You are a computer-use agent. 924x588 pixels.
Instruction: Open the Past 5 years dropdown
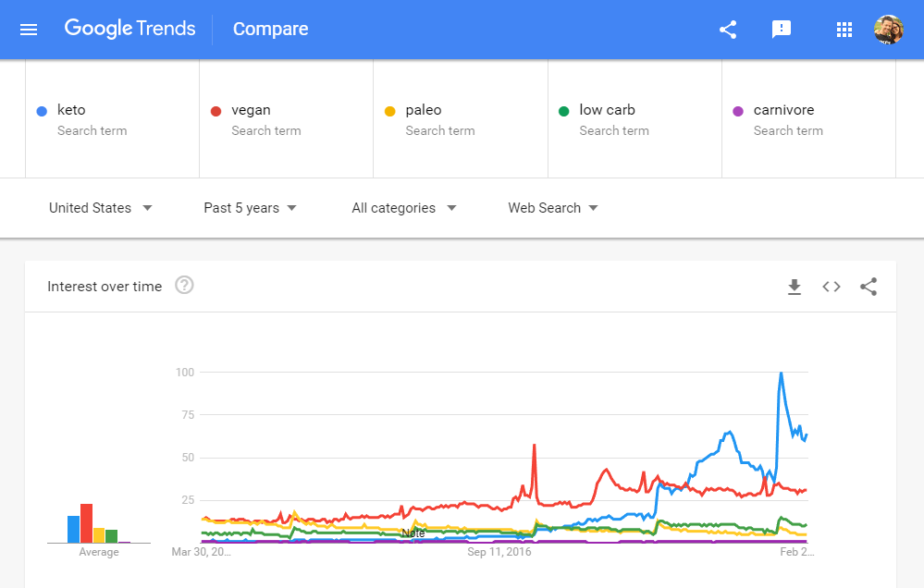pyautogui.click(x=251, y=208)
